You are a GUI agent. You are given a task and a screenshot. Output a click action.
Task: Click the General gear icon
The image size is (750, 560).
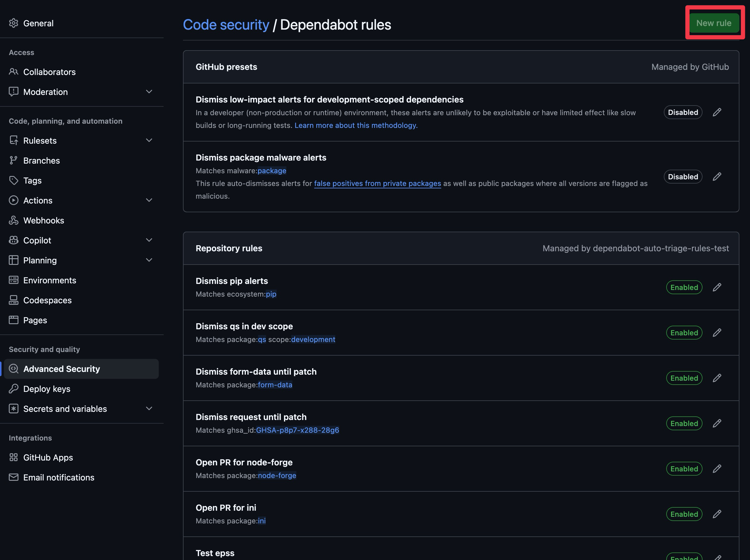[x=14, y=23]
